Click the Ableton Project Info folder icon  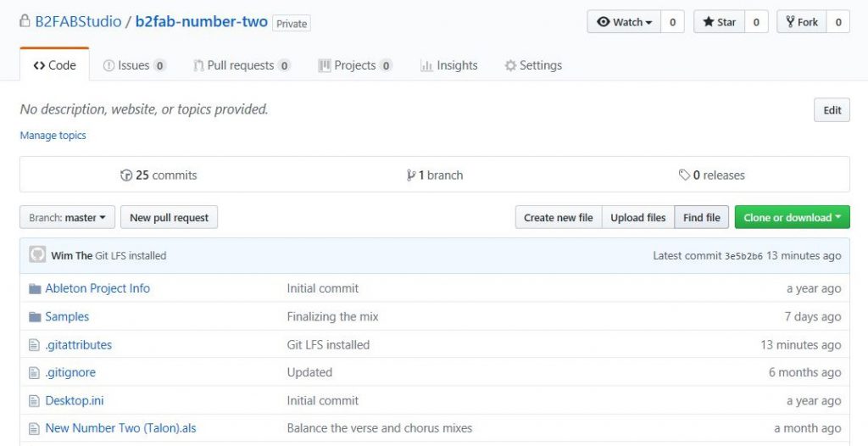click(x=35, y=288)
